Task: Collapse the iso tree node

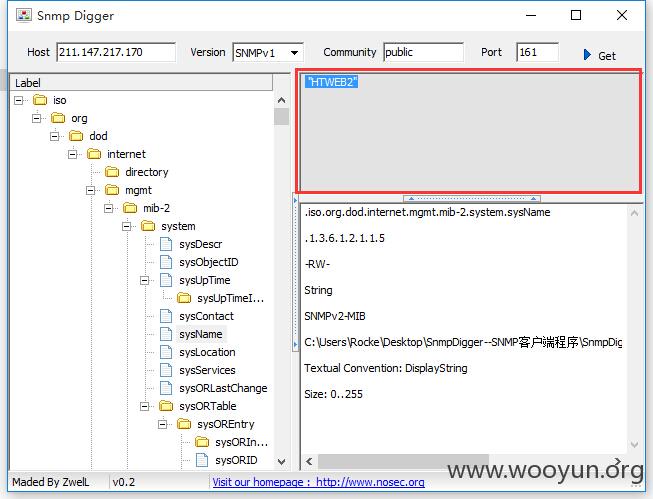Action: 19,100
